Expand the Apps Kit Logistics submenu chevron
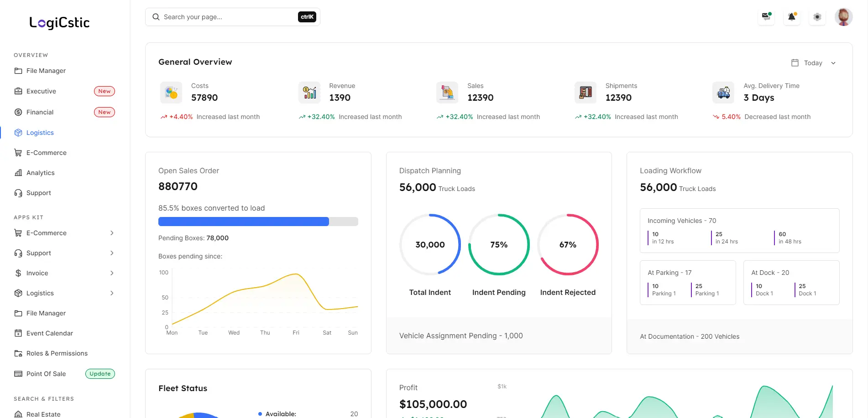 coord(112,293)
